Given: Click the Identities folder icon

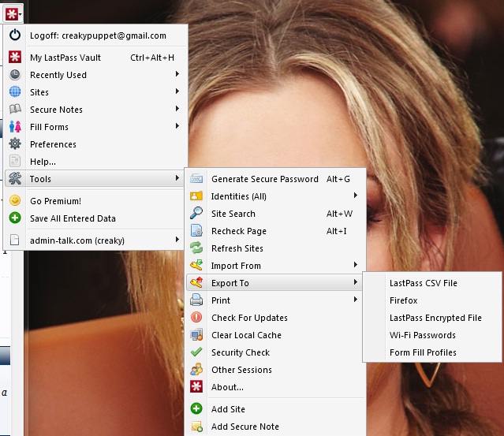Looking at the screenshot, I should (196, 196).
